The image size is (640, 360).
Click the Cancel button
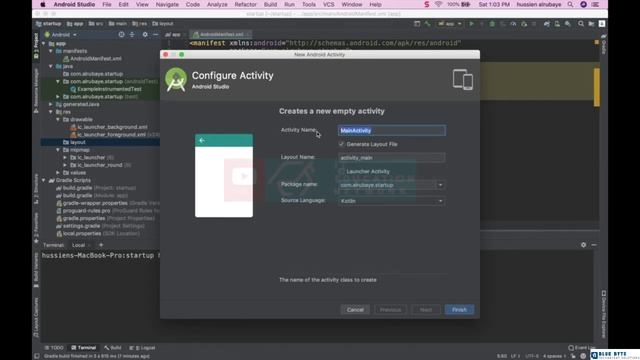click(355, 310)
